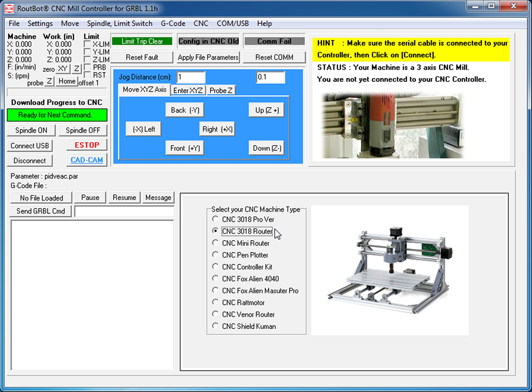Toggle the X-LIM checkbox
This screenshot has height=392, width=532.
tap(87, 44)
